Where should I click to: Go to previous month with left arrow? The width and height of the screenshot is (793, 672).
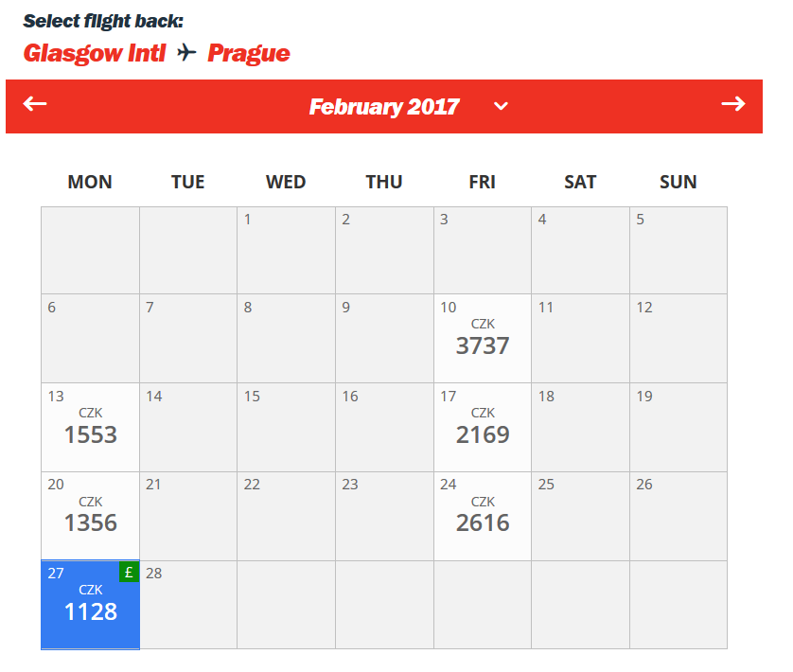tap(35, 104)
